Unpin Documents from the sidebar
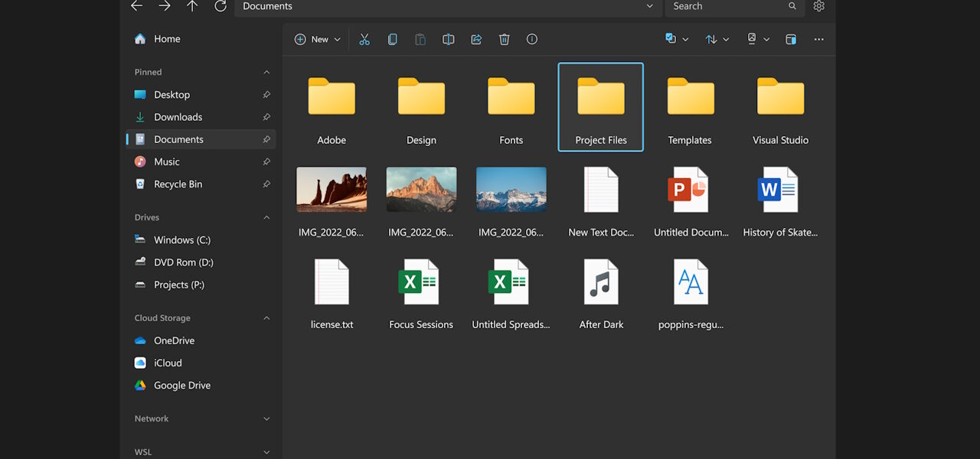Viewport: 980px width, 459px height. [x=266, y=139]
